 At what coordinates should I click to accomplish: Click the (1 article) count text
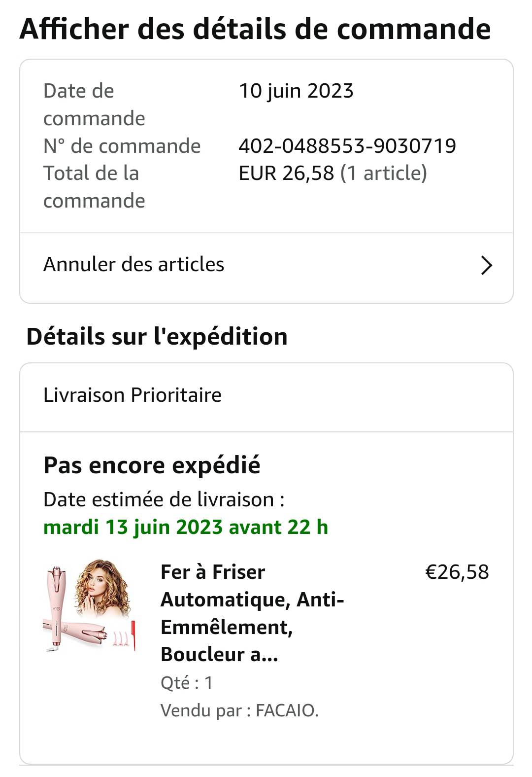[x=384, y=173]
